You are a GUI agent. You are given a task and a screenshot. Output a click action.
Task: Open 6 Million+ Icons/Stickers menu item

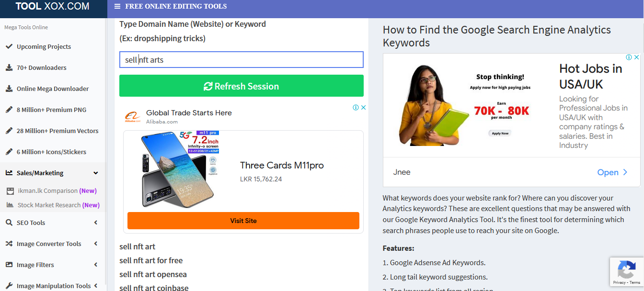(53, 152)
